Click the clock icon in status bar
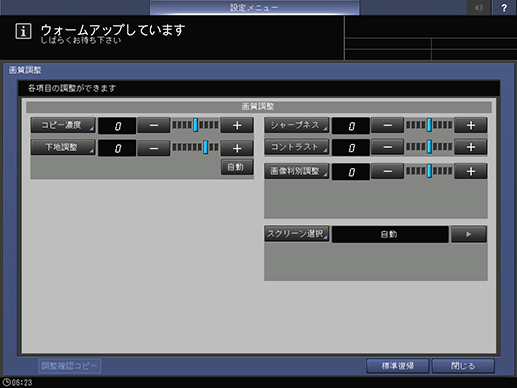This screenshot has width=517, height=388. point(6,382)
